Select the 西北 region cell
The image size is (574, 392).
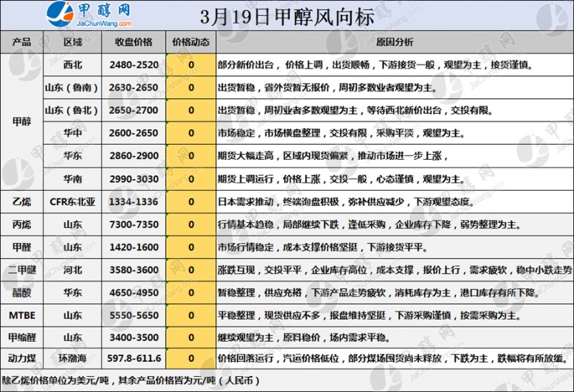click(72, 64)
